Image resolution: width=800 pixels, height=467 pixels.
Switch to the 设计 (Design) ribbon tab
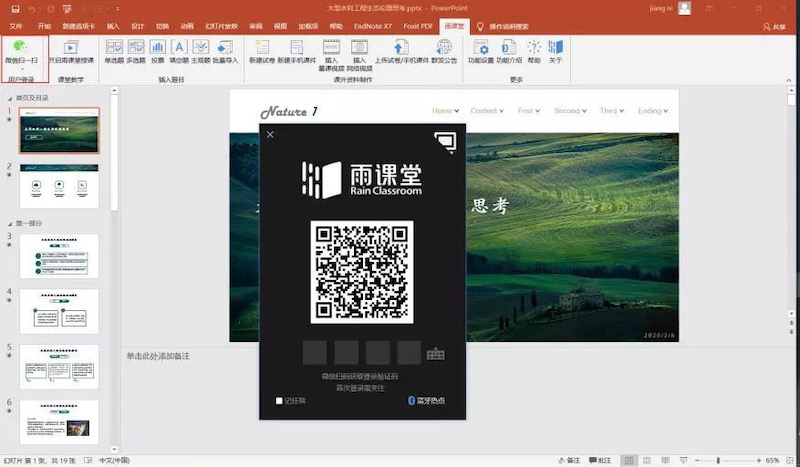pos(137,26)
